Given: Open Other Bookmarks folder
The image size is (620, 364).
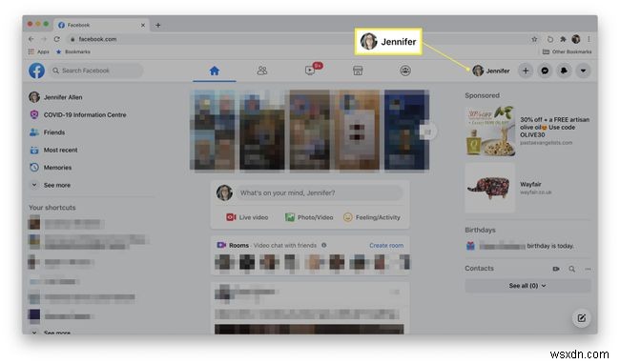Looking at the screenshot, I should click(567, 51).
